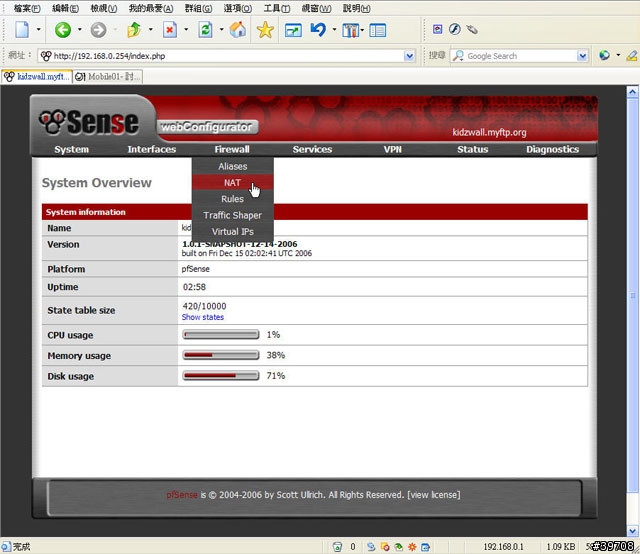Click the blocked popups bin icon

[x=337, y=547]
